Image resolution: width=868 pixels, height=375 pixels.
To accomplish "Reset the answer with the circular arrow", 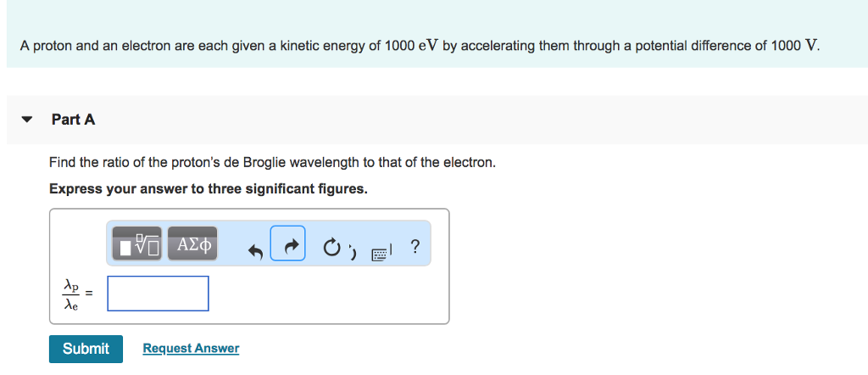I will tap(331, 248).
